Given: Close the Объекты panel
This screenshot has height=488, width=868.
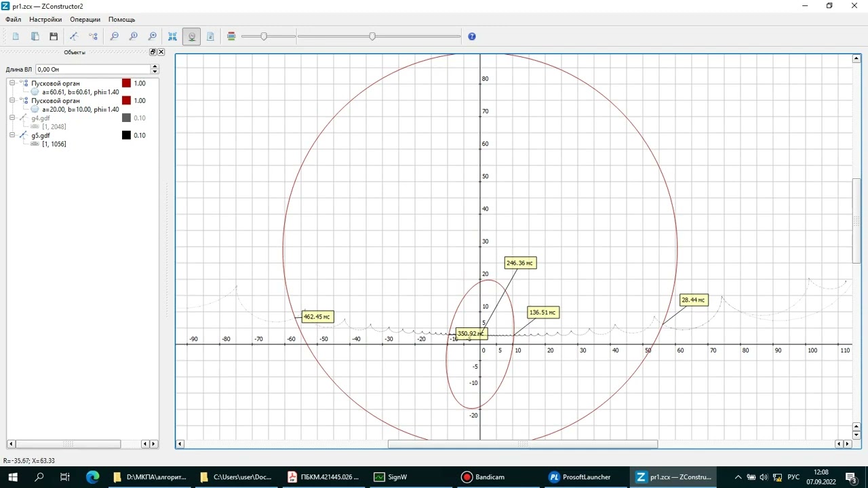Looking at the screenshot, I should [x=160, y=52].
